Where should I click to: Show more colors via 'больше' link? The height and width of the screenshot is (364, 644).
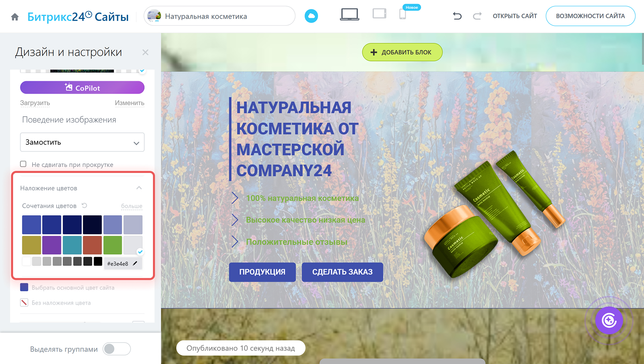point(131,206)
